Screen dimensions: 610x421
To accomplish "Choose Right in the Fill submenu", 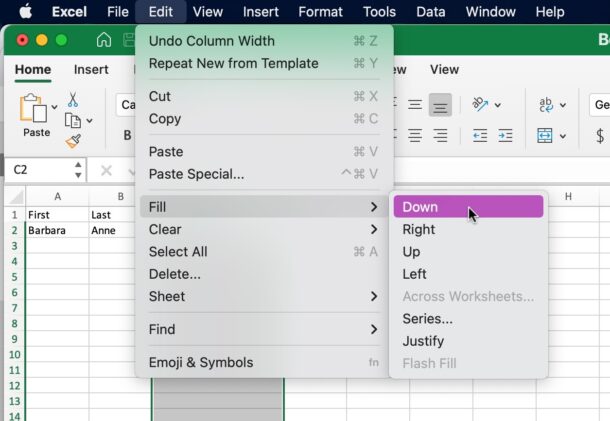I will [419, 229].
